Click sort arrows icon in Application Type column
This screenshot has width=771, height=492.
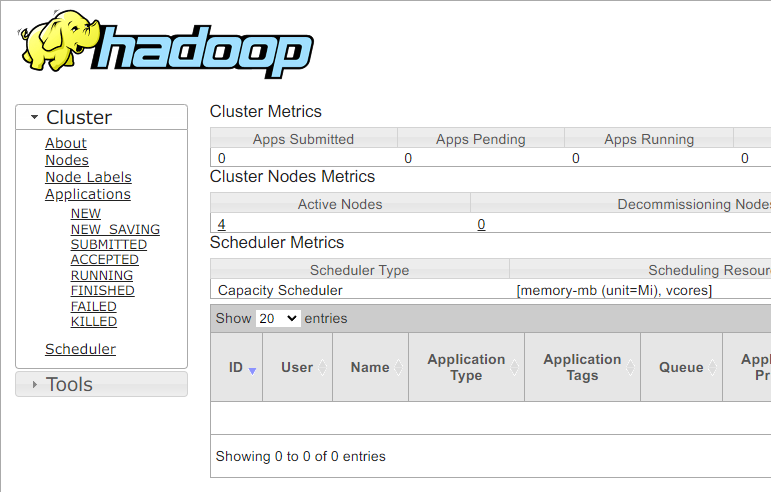[514, 367]
